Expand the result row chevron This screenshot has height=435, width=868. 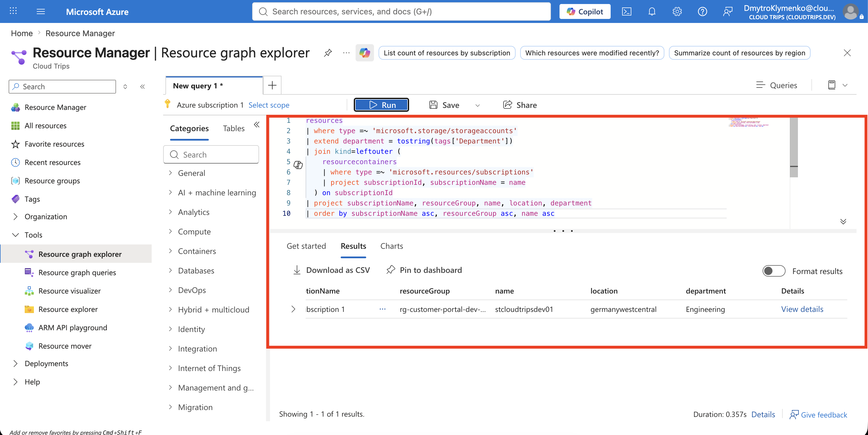click(x=293, y=309)
